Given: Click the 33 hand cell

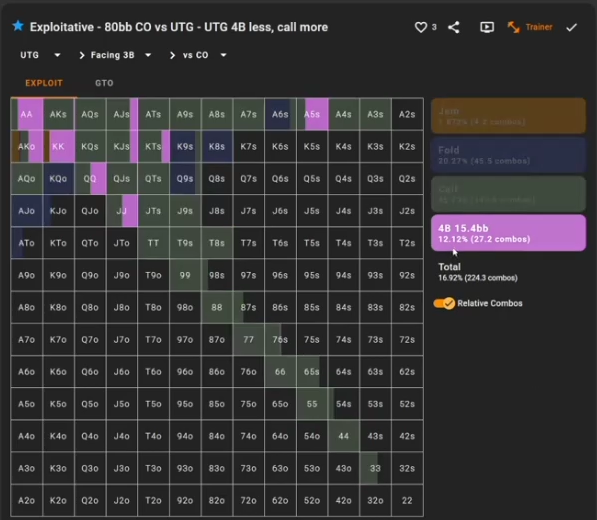Looking at the screenshot, I should [x=375, y=468].
